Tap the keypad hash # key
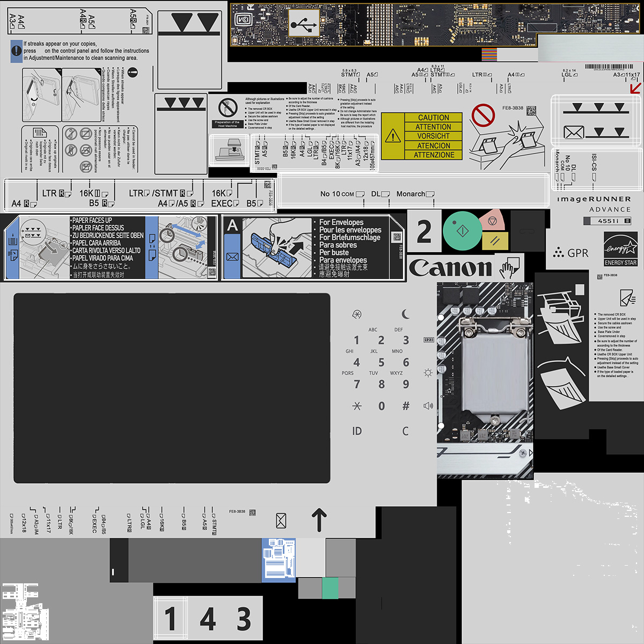This screenshot has height=644, width=644. point(406,406)
